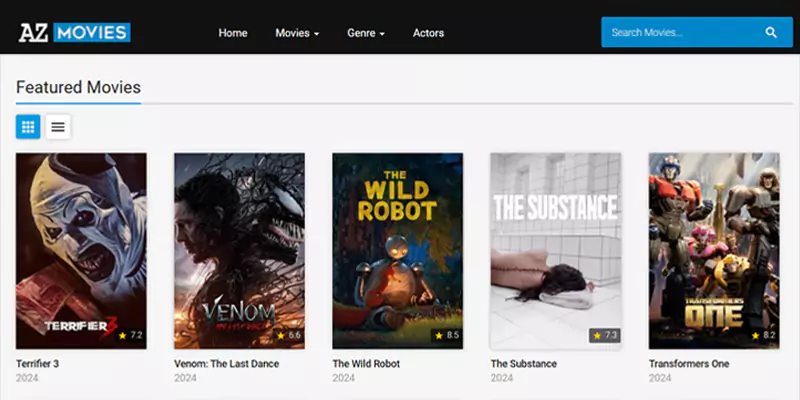Expand the Movies dropdown menu
This screenshot has height=400, width=800.
(297, 33)
